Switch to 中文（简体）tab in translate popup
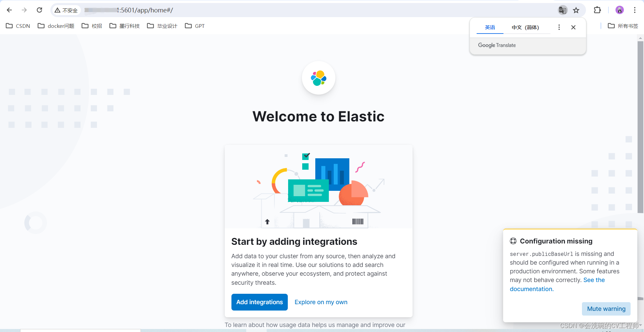Viewport: 644px width, 332px height. [x=525, y=27]
